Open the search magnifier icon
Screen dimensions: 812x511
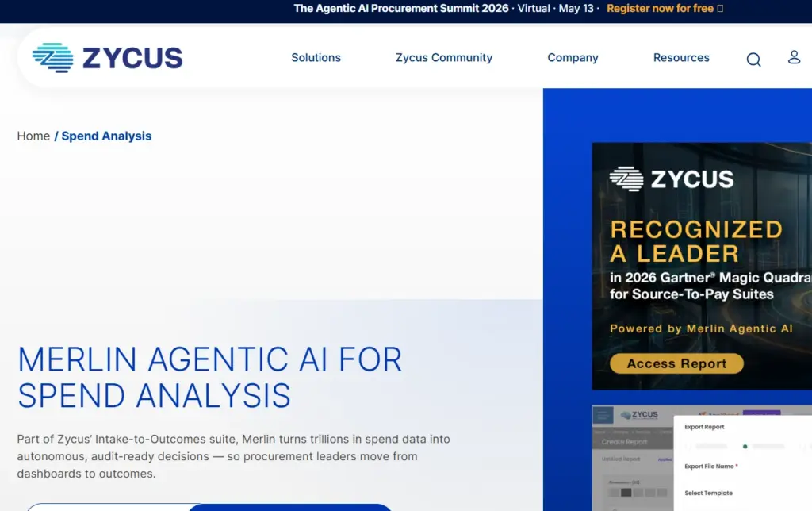(753, 60)
